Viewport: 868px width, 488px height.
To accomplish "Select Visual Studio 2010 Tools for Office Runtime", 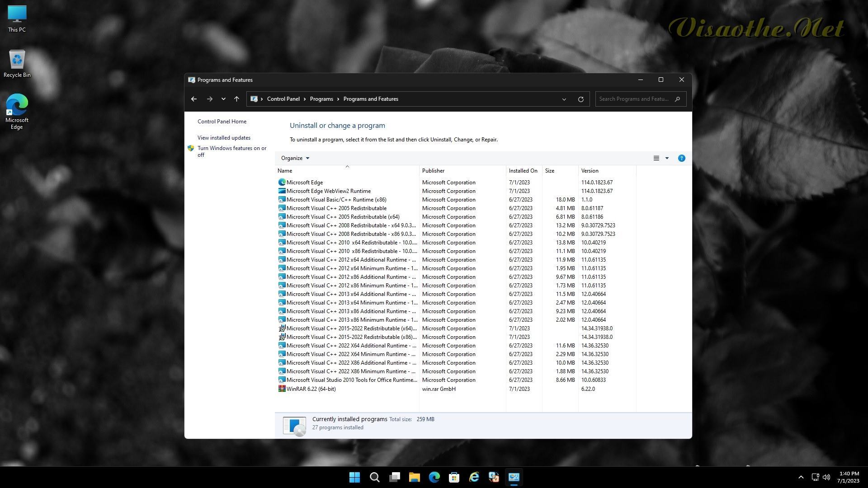I will (352, 380).
